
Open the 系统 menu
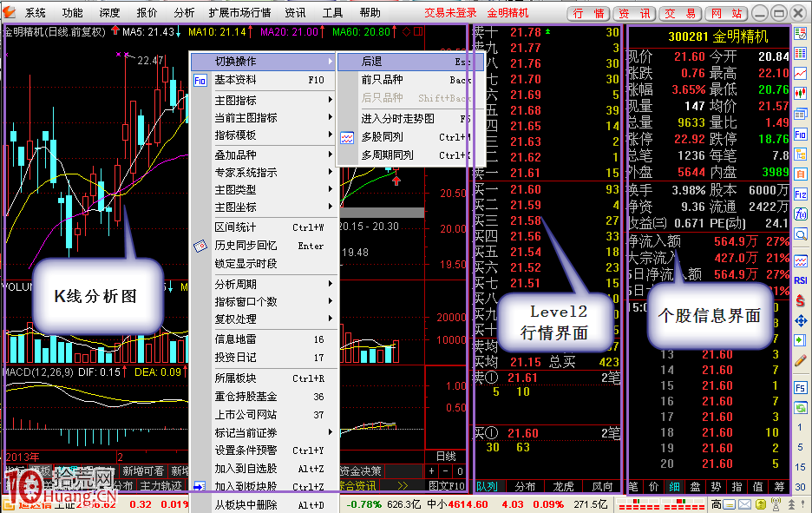[x=36, y=12]
